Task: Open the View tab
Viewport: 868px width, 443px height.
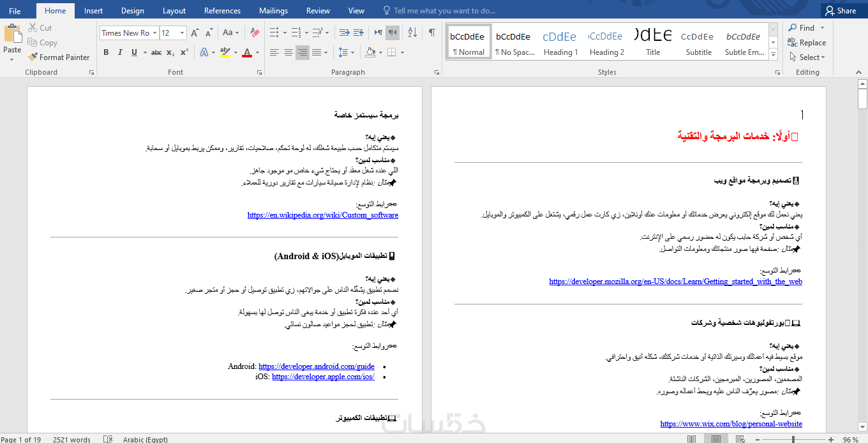Action: click(356, 11)
